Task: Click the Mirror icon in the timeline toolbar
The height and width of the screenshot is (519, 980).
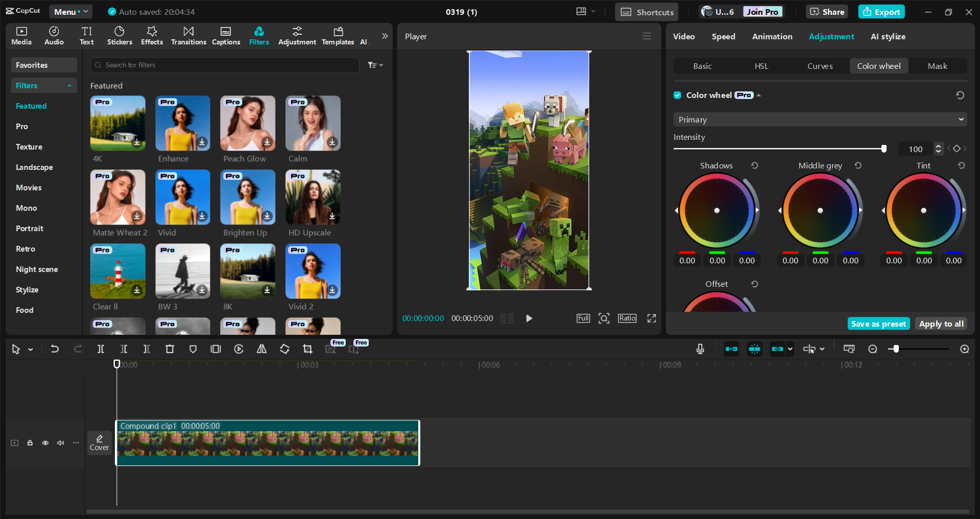Action: 261,349
